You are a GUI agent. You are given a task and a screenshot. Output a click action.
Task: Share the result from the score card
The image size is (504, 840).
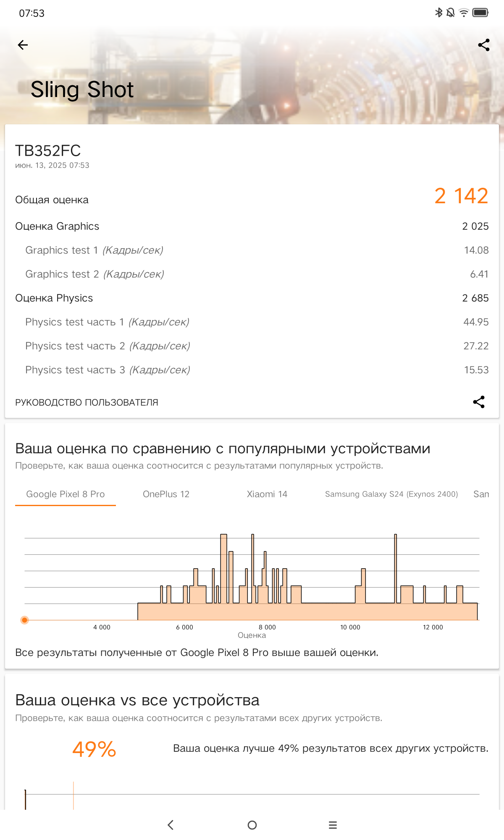479,402
